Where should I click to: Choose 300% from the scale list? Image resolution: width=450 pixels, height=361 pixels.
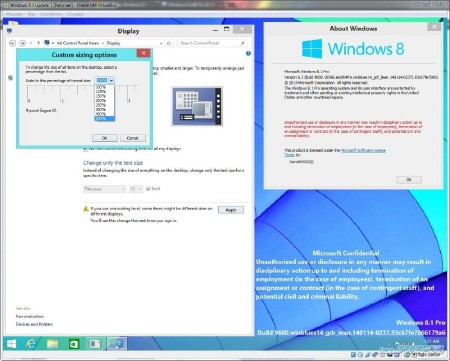(x=105, y=109)
